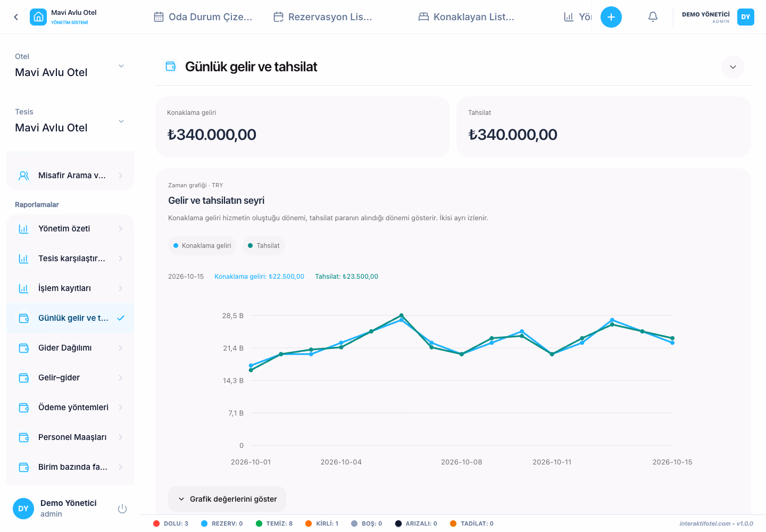
Task: Click the REZERV: 0 status entry
Action: 222,523
